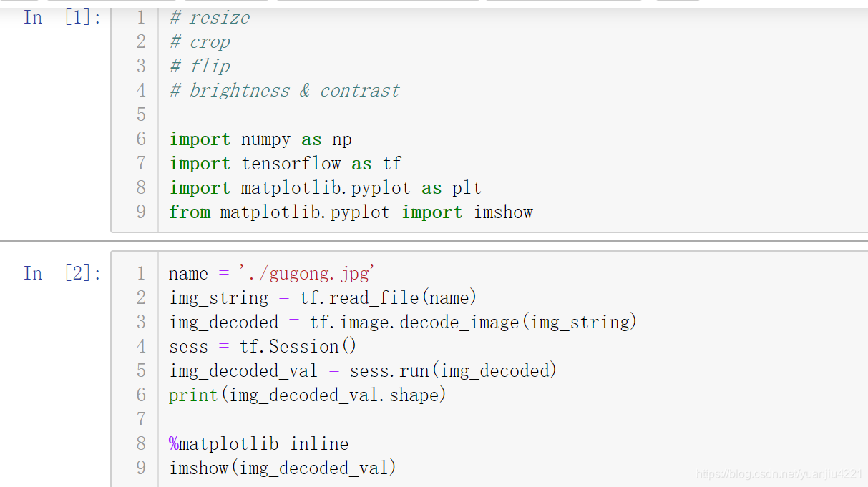Image resolution: width=868 pixels, height=487 pixels.
Task: Click the 'tf.image.decode_image(img_string)' expression
Action: pyautogui.click(x=473, y=323)
